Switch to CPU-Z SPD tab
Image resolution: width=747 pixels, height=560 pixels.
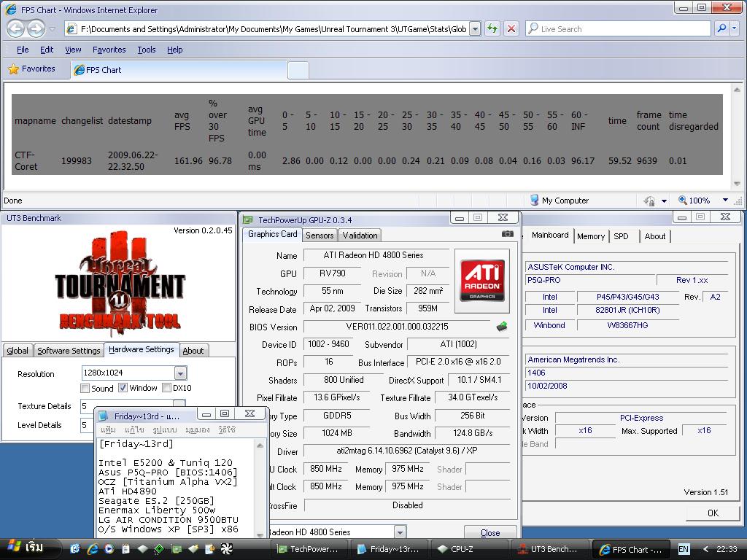tap(622, 236)
